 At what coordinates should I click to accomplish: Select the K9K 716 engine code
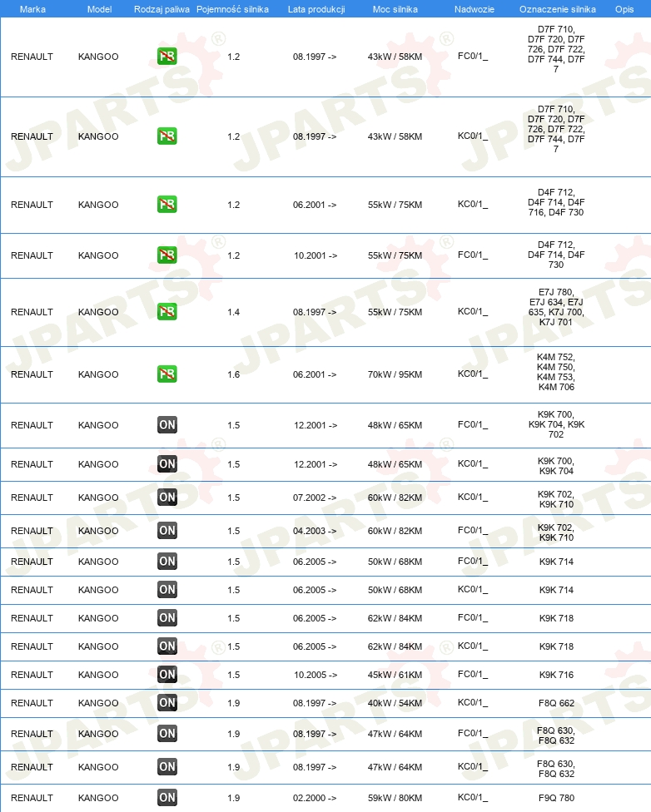click(556, 675)
